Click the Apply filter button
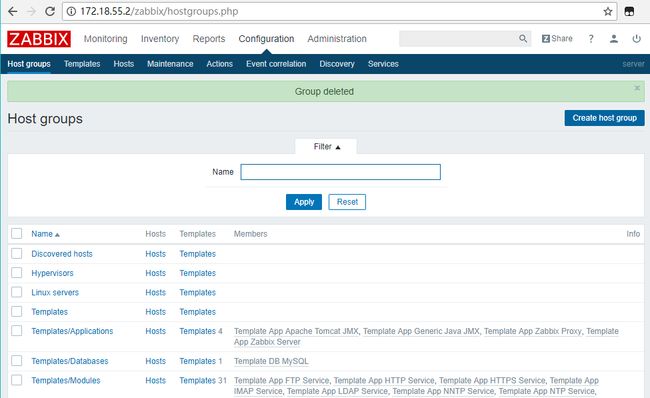 pyautogui.click(x=304, y=202)
